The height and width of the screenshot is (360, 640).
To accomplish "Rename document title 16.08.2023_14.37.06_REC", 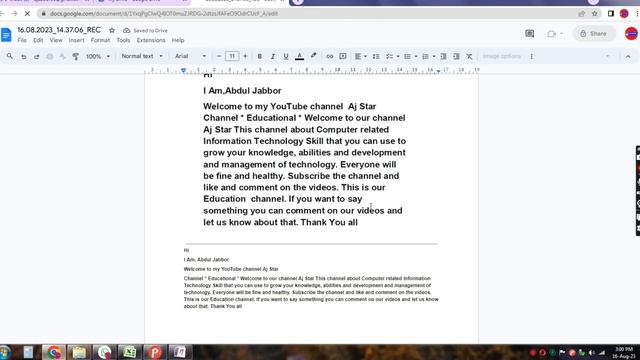I will click(59, 30).
